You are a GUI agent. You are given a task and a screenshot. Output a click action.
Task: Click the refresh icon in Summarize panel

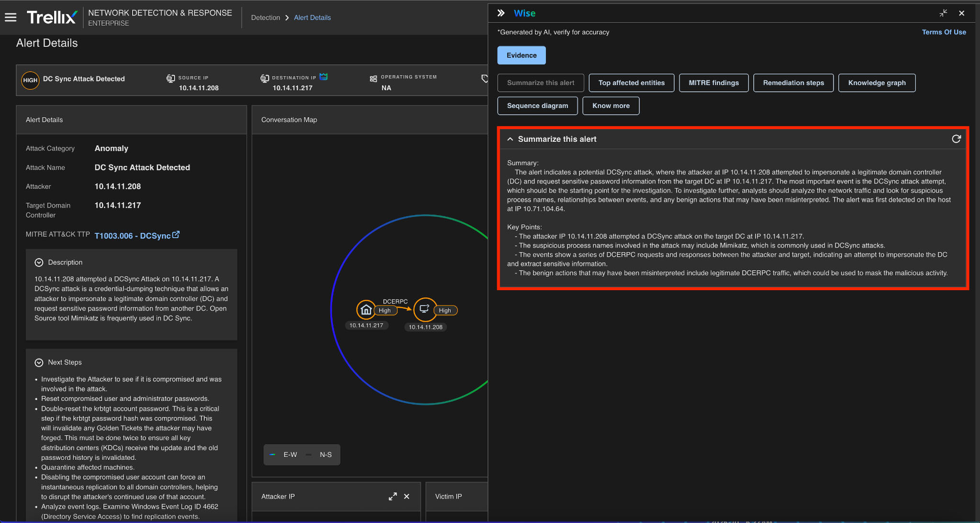pyautogui.click(x=956, y=139)
